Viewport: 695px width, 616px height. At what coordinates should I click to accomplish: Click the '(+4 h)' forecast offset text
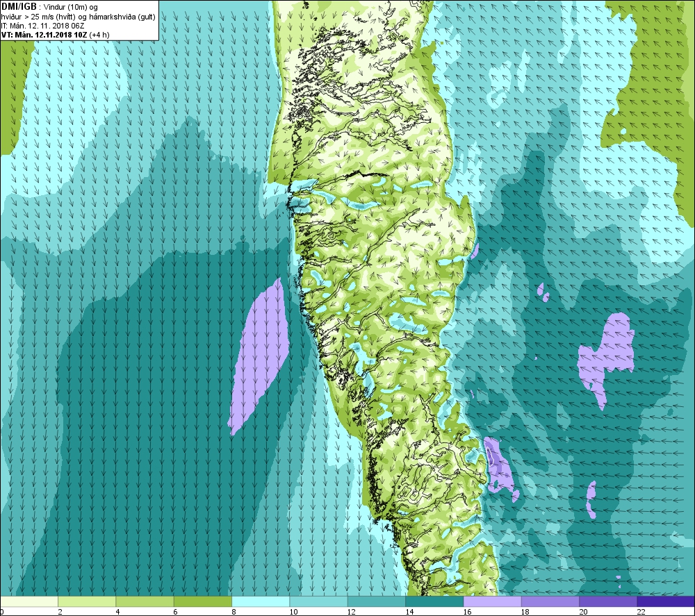pyautogui.click(x=99, y=35)
